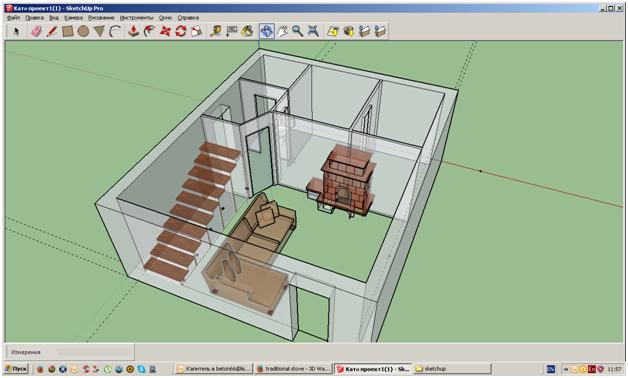628x378 pixels.
Task: Open the Камера menu
Action: pos(73,18)
